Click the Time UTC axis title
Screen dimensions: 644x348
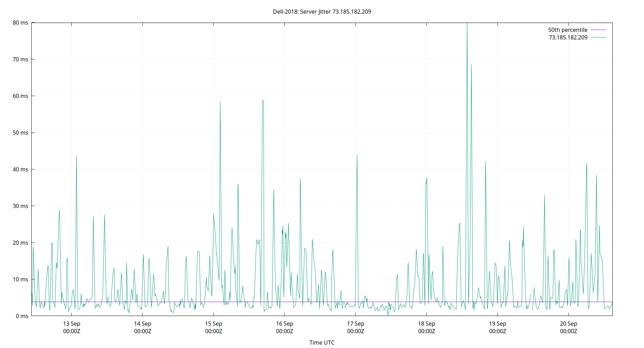(322, 342)
